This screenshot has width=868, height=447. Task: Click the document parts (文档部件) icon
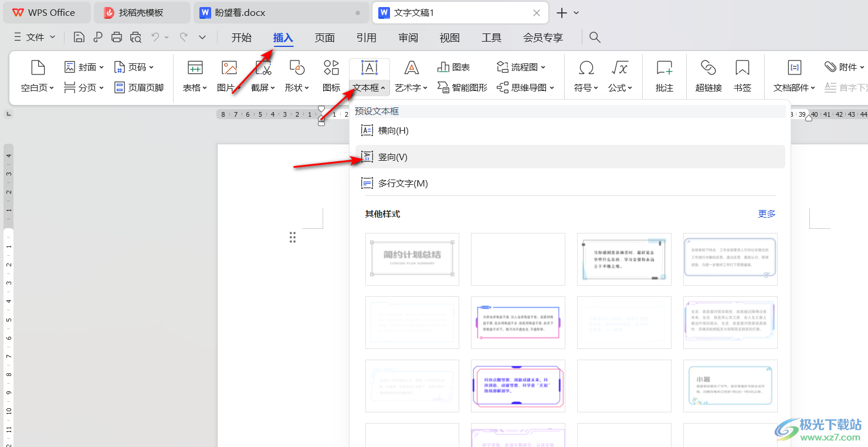point(795,68)
